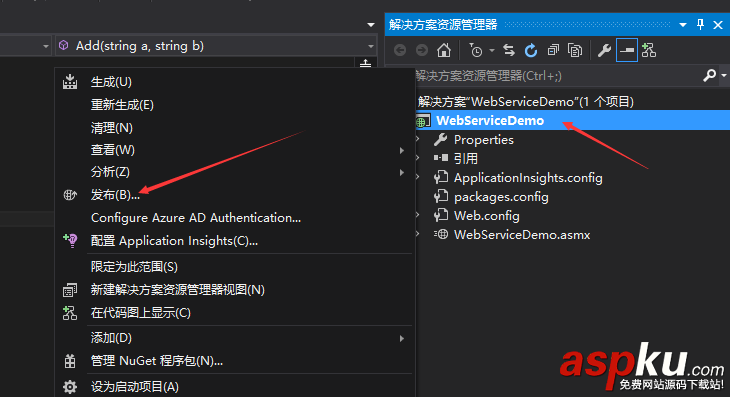Click the lightbulb icon beside Application Insights
Screen dimensions: 730x397
click(x=70, y=240)
